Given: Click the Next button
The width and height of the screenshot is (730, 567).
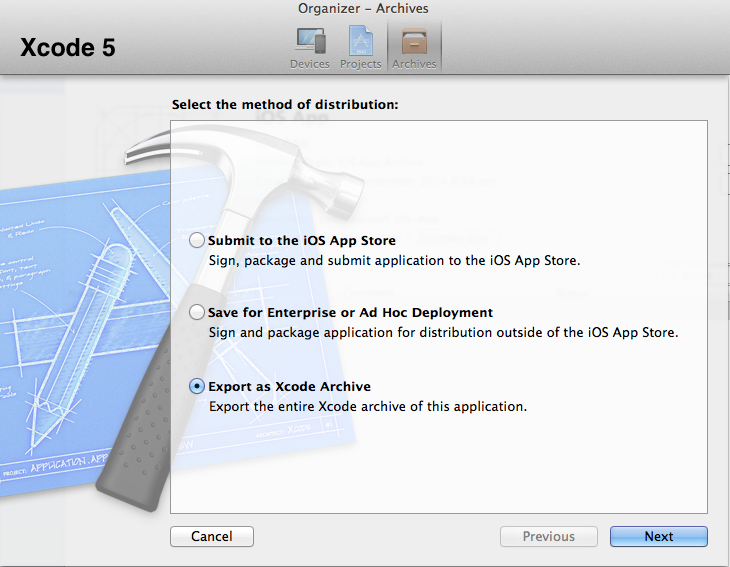Looking at the screenshot, I should click(659, 536).
